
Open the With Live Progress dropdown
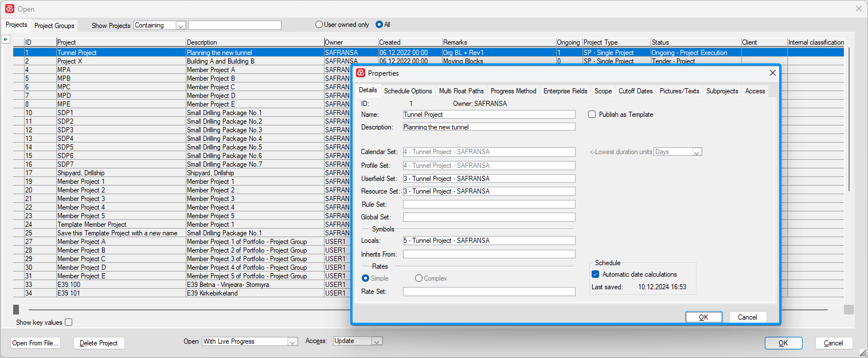click(x=292, y=341)
